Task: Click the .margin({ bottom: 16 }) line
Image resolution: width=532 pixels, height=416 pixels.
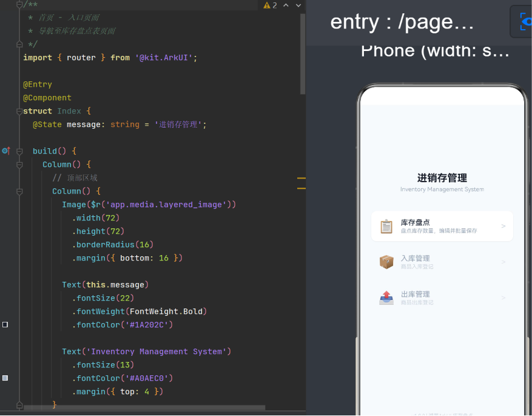Action: (x=127, y=258)
